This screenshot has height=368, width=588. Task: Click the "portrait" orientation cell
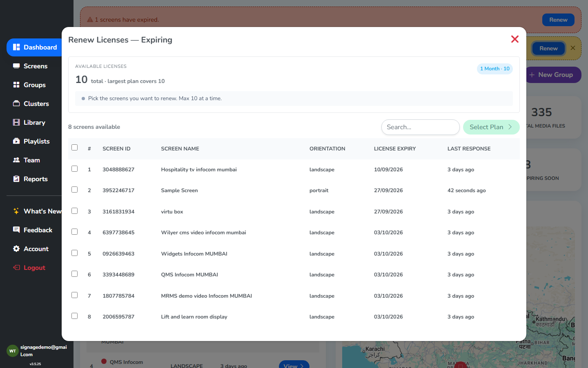coord(319,191)
